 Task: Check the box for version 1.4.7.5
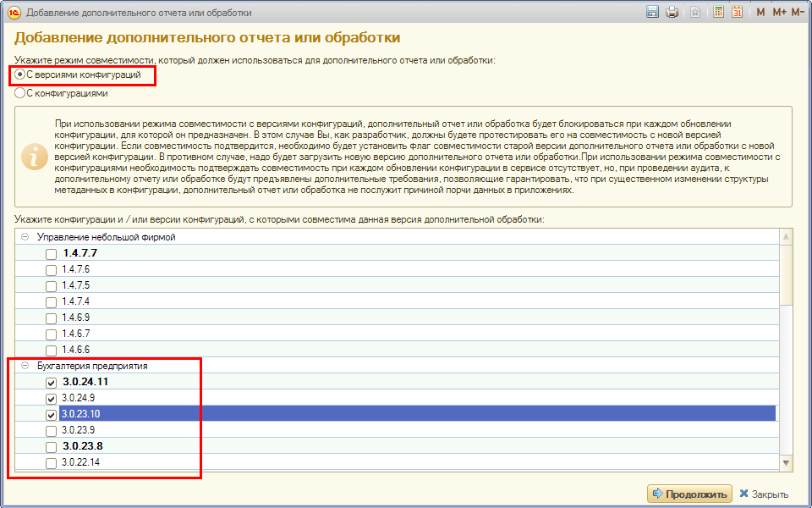(51, 286)
